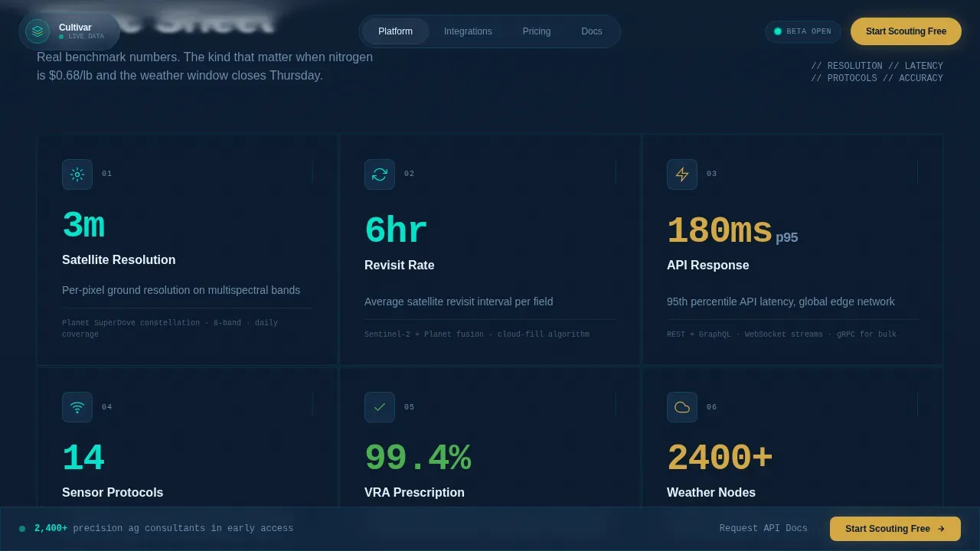The image size is (980, 551).
Task: Select the 6hr revisit value
Action: [396, 230]
